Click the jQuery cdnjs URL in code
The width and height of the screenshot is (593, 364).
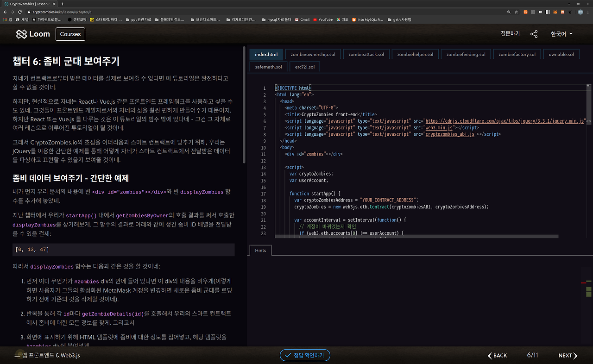tap(505, 121)
